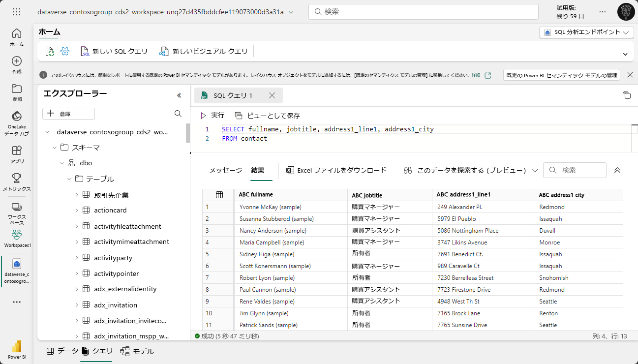Show more navigation items ellipsis
The image size is (638, 364).
[x=17, y=302]
